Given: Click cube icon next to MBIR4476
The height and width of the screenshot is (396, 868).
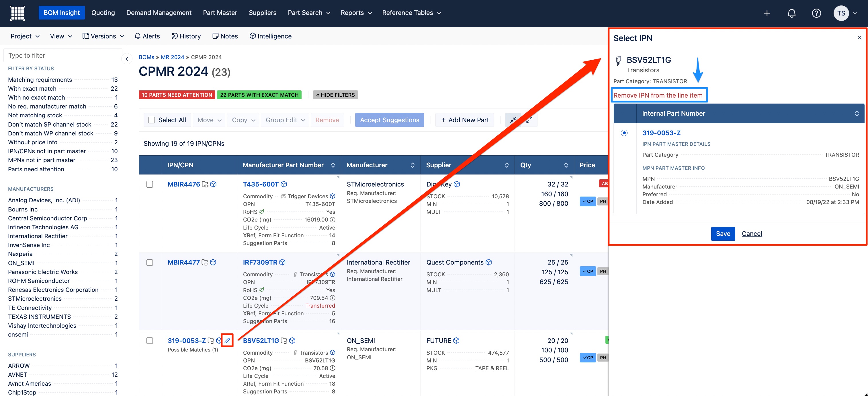Looking at the screenshot, I should coord(213,184).
